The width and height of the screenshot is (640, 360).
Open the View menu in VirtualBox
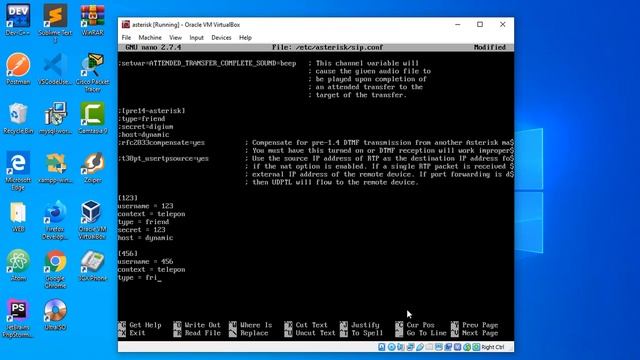(x=176, y=38)
